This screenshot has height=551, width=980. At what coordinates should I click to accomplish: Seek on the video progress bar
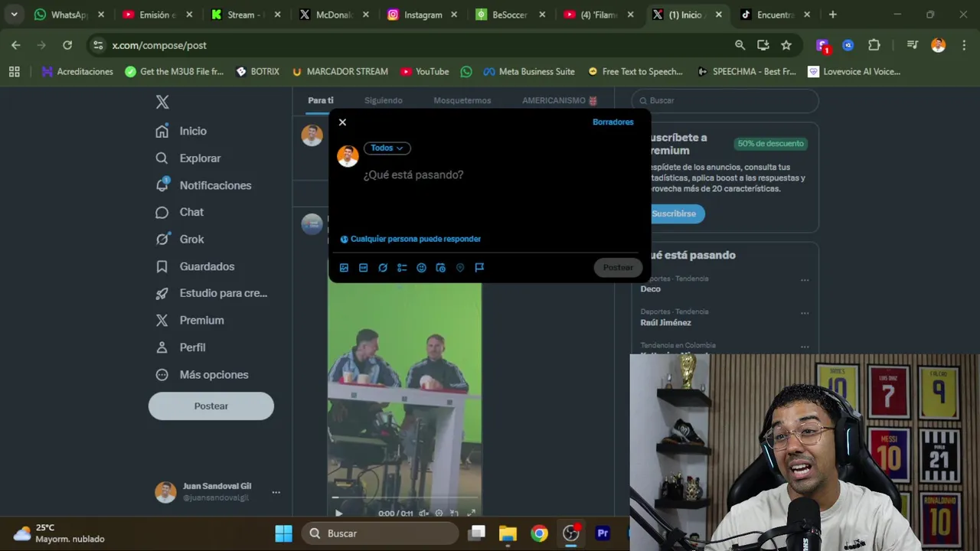[x=405, y=498]
